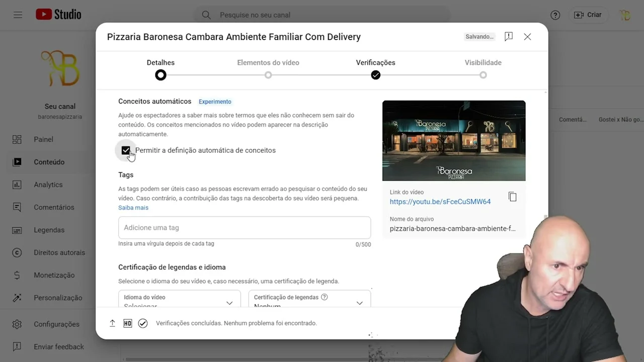Open the hamburger navigation menu
The height and width of the screenshot is (362, 644).
18,15
